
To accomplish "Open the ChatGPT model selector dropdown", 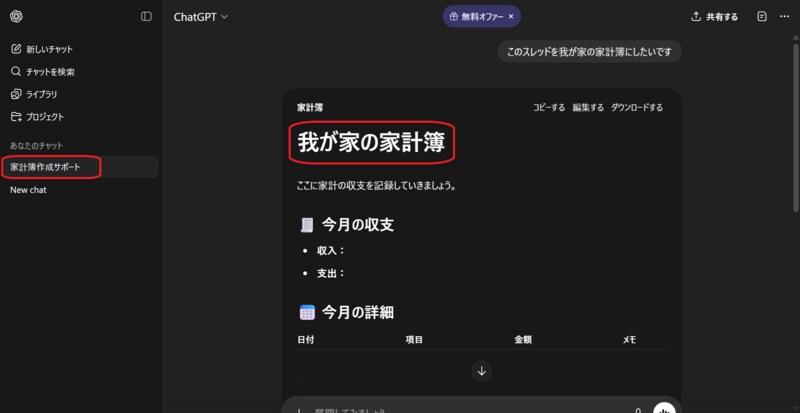I will 201,17.
